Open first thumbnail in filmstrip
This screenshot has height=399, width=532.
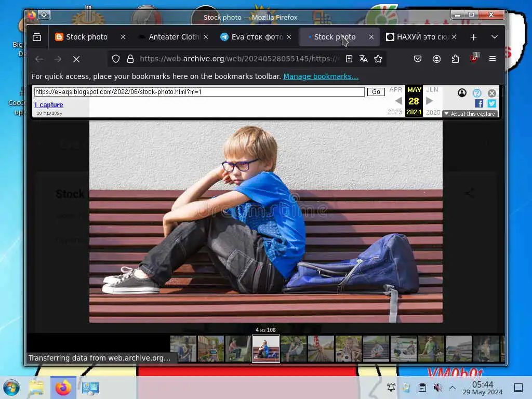tap(183, 349)
